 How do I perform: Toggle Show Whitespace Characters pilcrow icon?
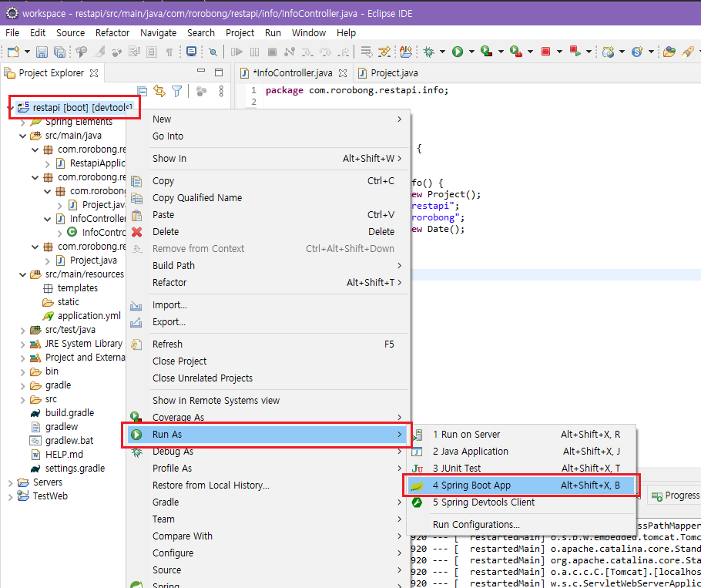(169, 52)
